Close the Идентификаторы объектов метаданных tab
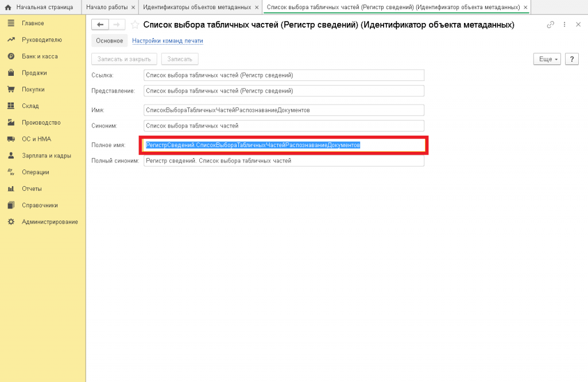This screenshot has height=382, width=588. pyautogui.click(x=257, y=7)
